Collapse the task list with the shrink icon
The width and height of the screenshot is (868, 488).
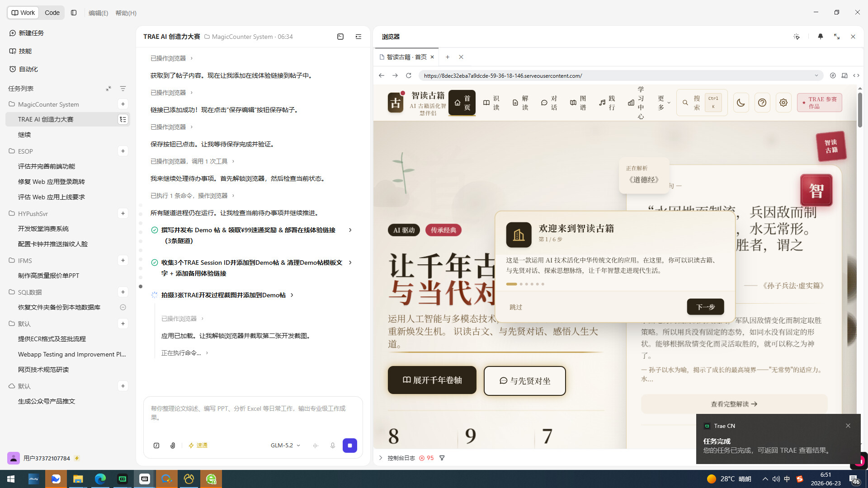pos(108,89)
